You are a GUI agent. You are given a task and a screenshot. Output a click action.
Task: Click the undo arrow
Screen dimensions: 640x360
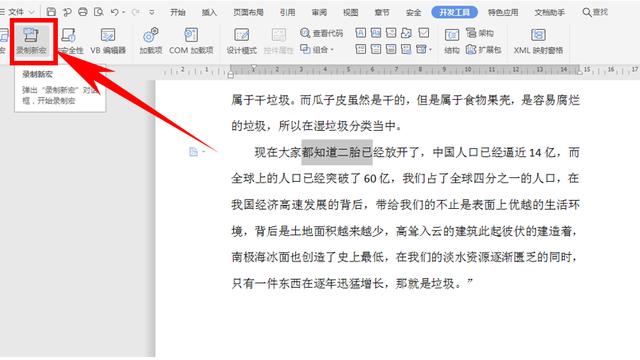tap(115, 12)
